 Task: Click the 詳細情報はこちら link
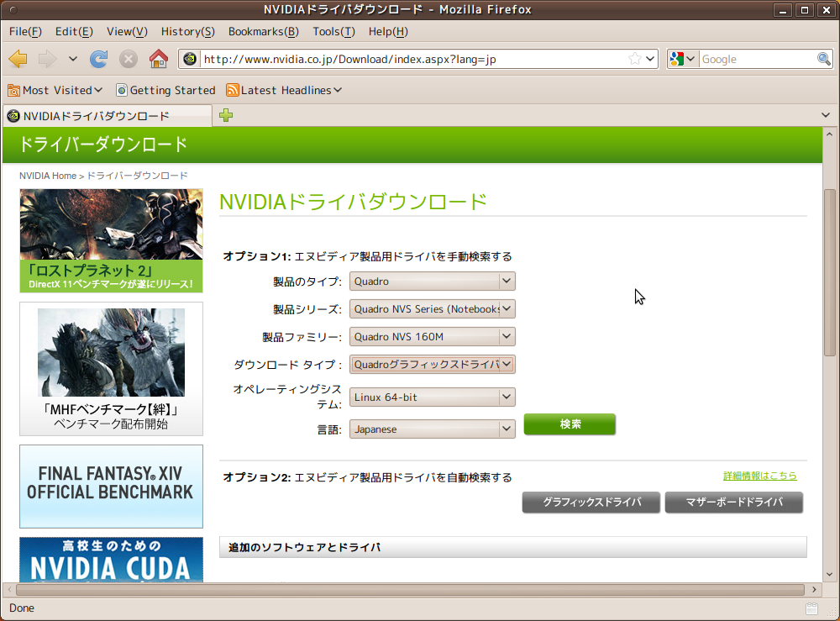759,476
